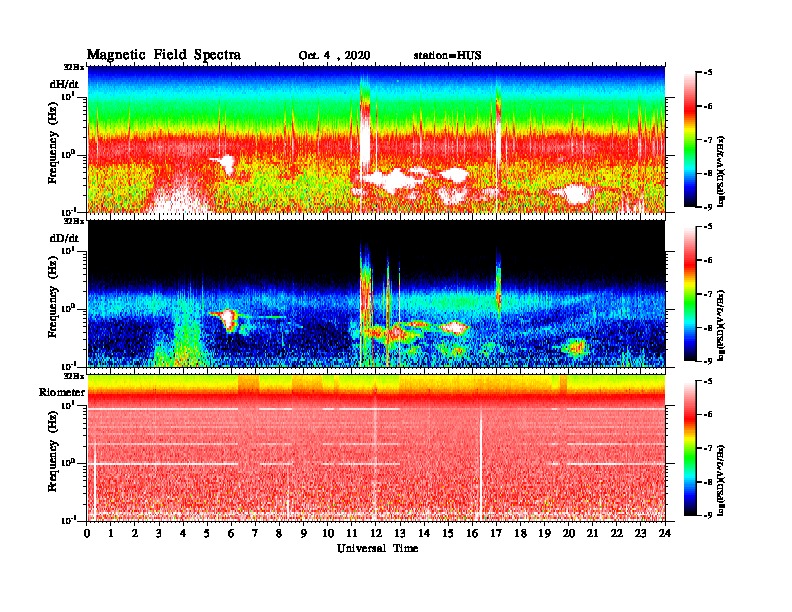Click Universal Time tick label '17'
The image size is (792, 612).
[x=497, y=533]
